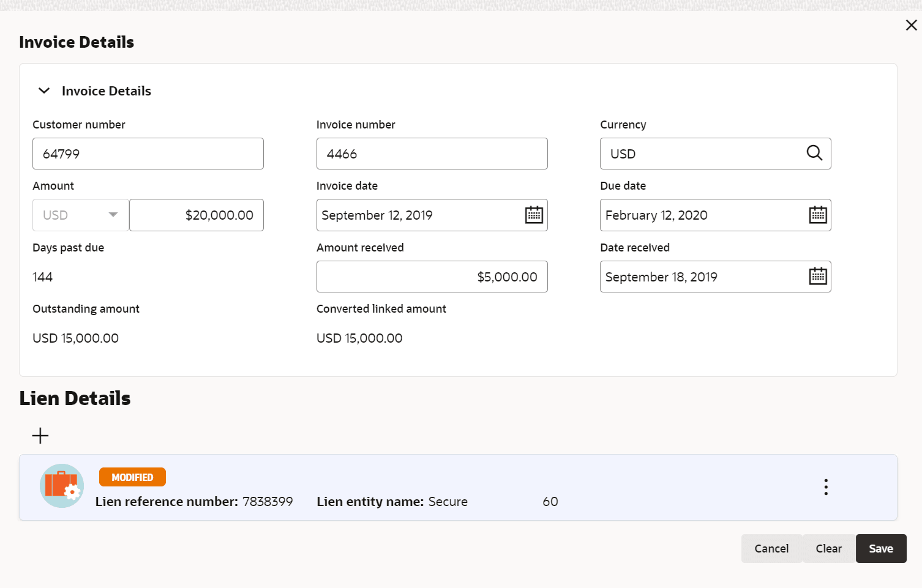The height and width of the screenshot is (588, 922).
Task: Click the Amount value field
Action: pyautogui.click(x=197, y=215)
